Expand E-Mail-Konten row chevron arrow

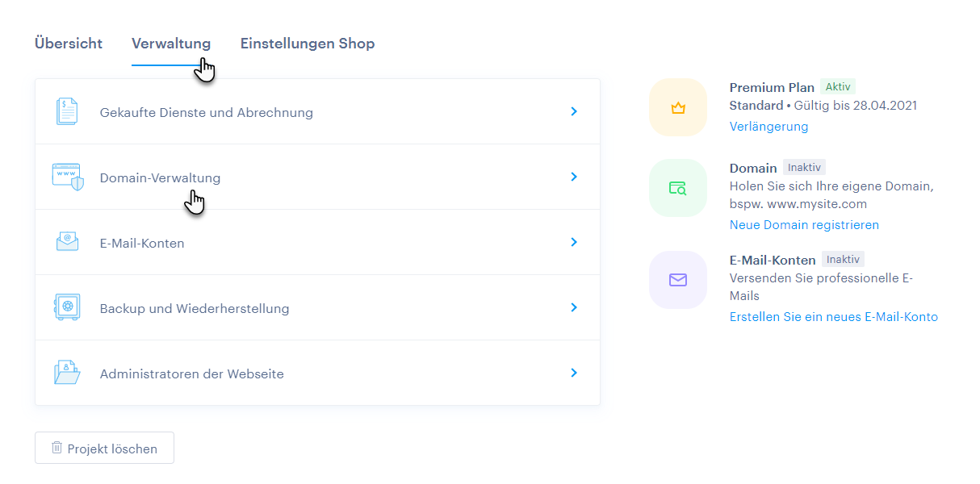574,242
